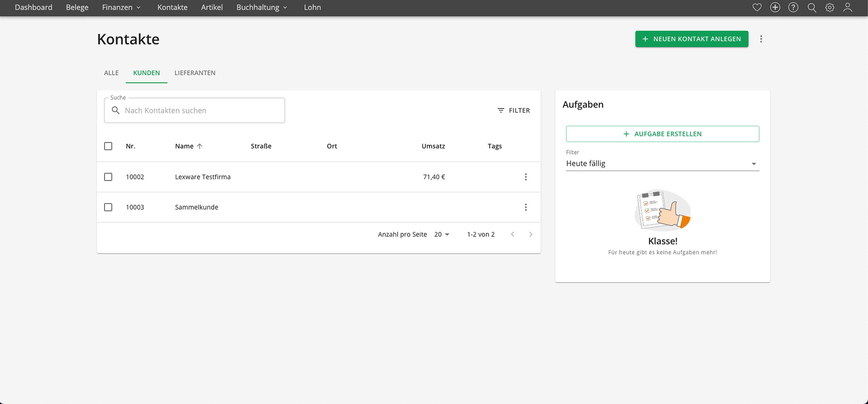Toggle the select-all checkbox in table header

(x=108, y=146)
